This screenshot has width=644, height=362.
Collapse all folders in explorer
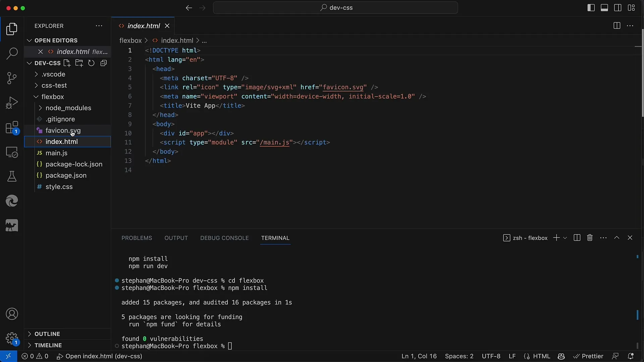tap(104, 63)
